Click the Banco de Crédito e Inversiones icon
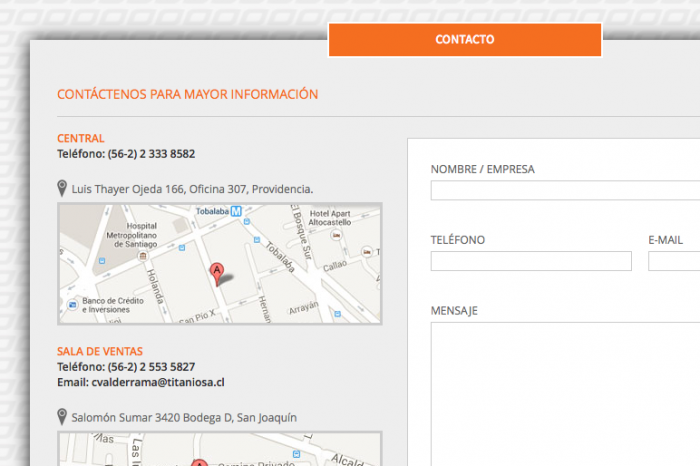The height and width of the screenshot is (466, 700). (x=72, y=304)
